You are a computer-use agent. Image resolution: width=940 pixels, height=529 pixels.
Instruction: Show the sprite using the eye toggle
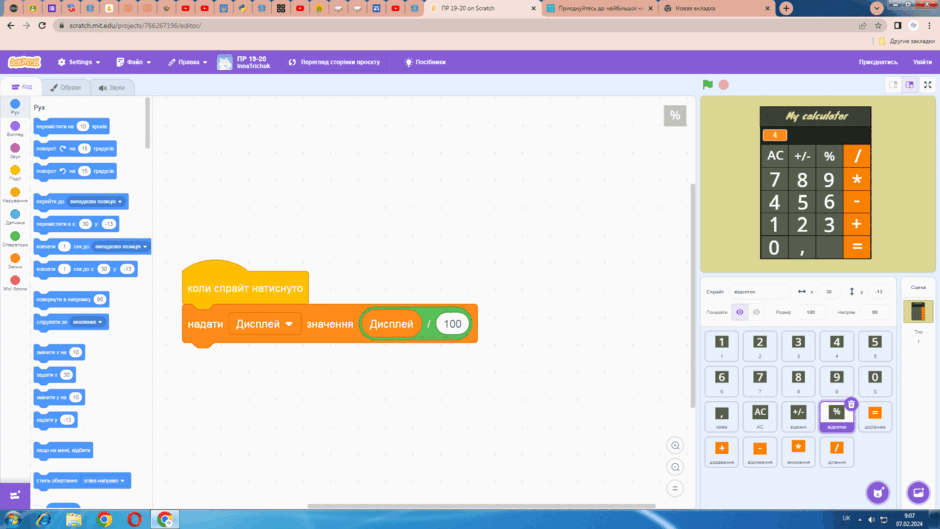pos(740,312)
